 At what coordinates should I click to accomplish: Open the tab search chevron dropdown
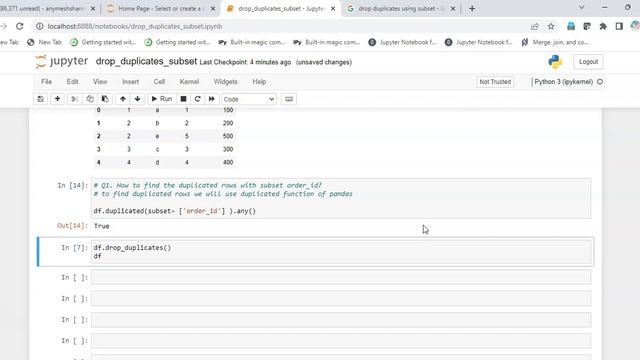[x=582, y=7]
